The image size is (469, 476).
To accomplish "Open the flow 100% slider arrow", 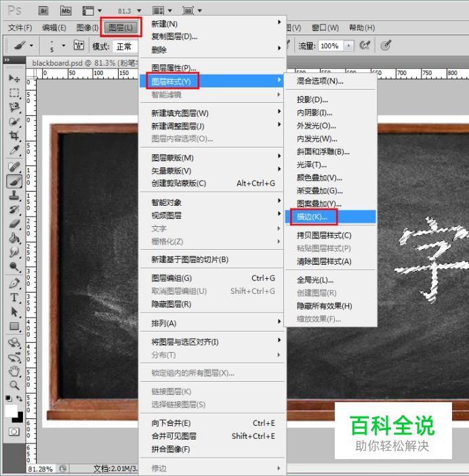I will click(x=349, y=46).
